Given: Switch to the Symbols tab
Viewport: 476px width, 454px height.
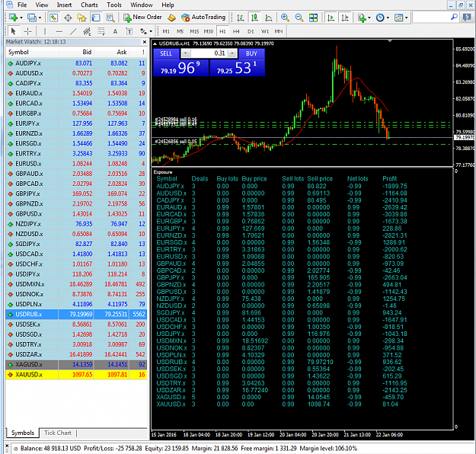Looking at the screenshot, I should click(23, 433).
